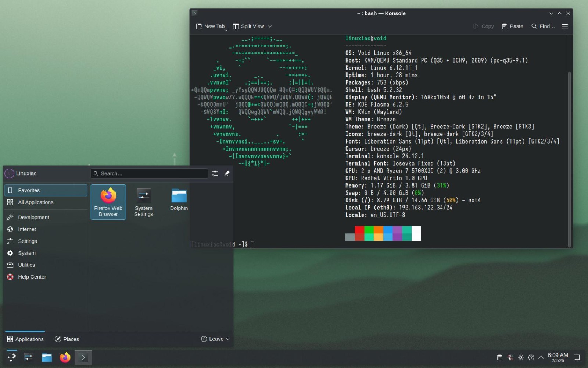Click the 'WM: KWin (Wayland)' line
Screen dimensions: 588x368
click(373, 112)
